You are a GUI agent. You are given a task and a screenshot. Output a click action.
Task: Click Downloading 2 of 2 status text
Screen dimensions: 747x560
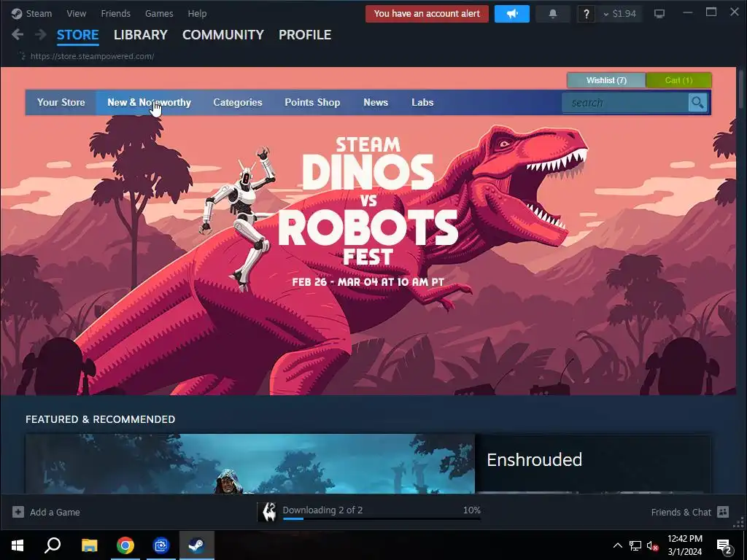coord(322,510)
